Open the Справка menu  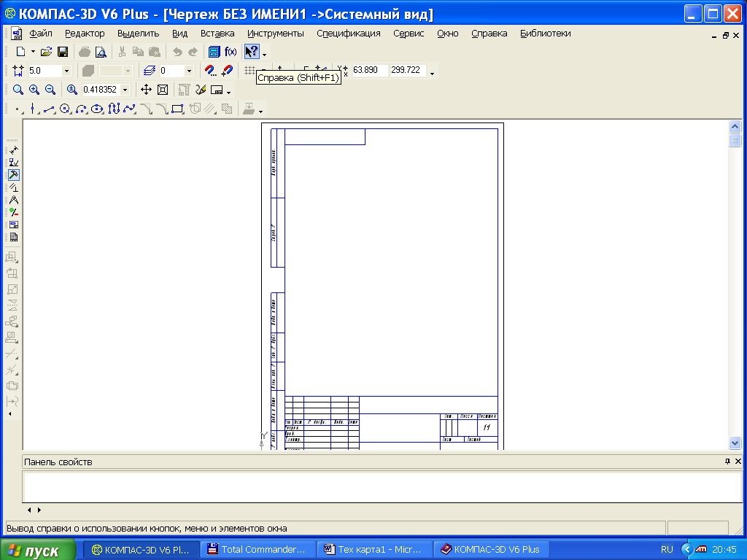[489, 34]
